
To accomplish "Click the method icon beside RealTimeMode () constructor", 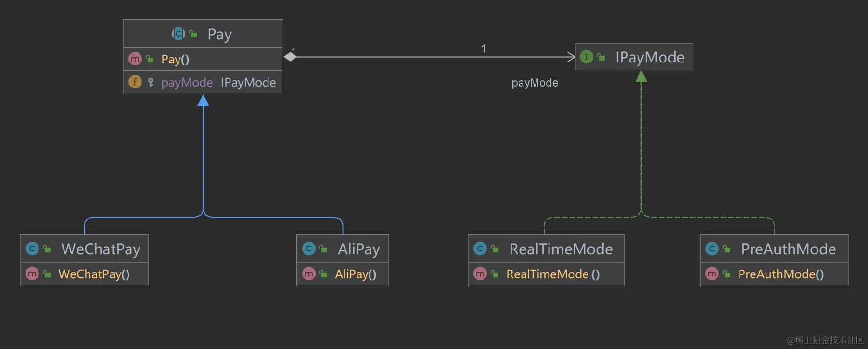I will click(x=480, y=274).
